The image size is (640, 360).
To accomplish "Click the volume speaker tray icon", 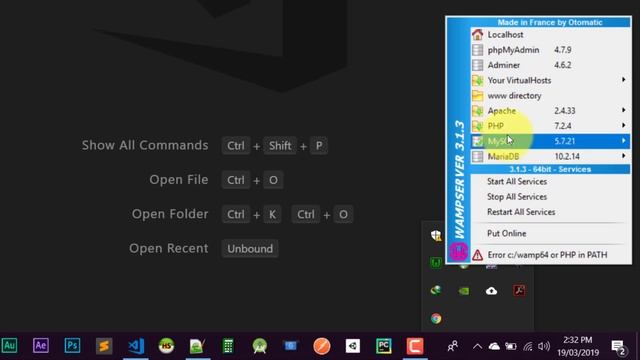I will pos(544,347).
